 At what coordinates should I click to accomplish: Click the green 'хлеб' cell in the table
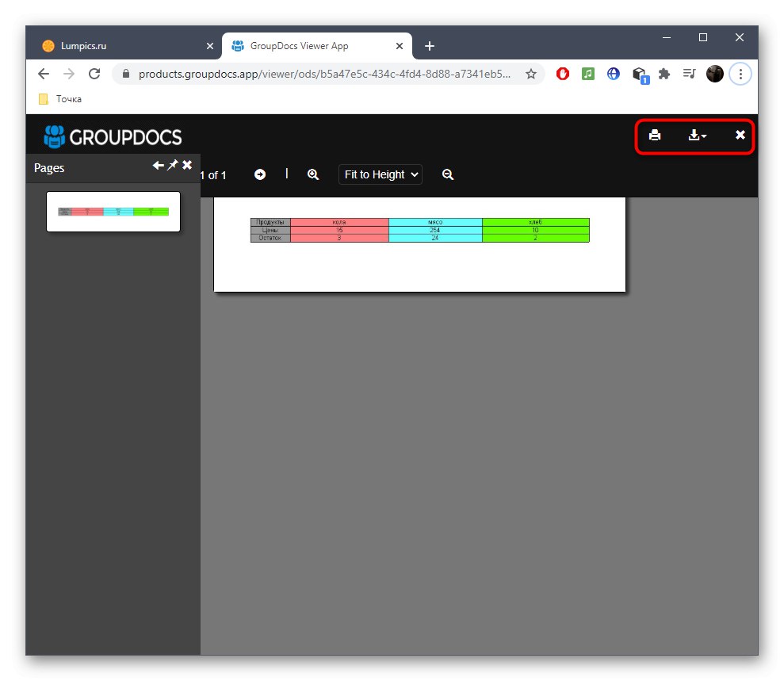click(x=536, y=222)
